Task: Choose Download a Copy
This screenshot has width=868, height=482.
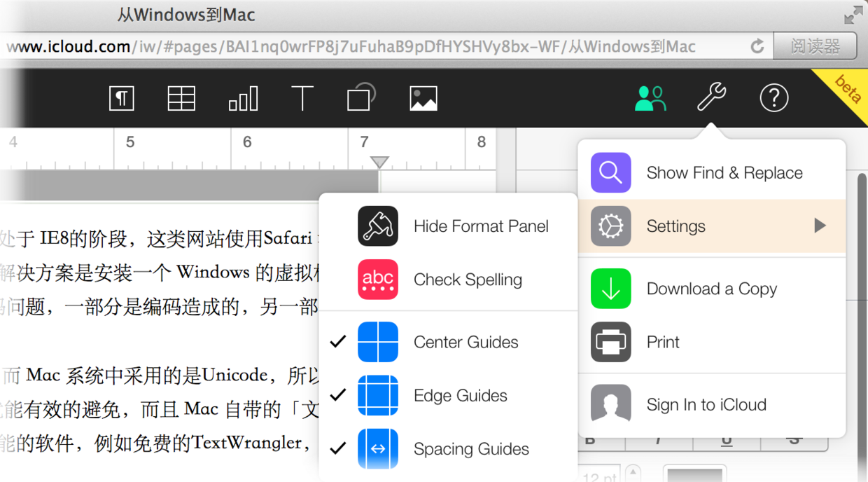Action: click(x=712, y=289)
